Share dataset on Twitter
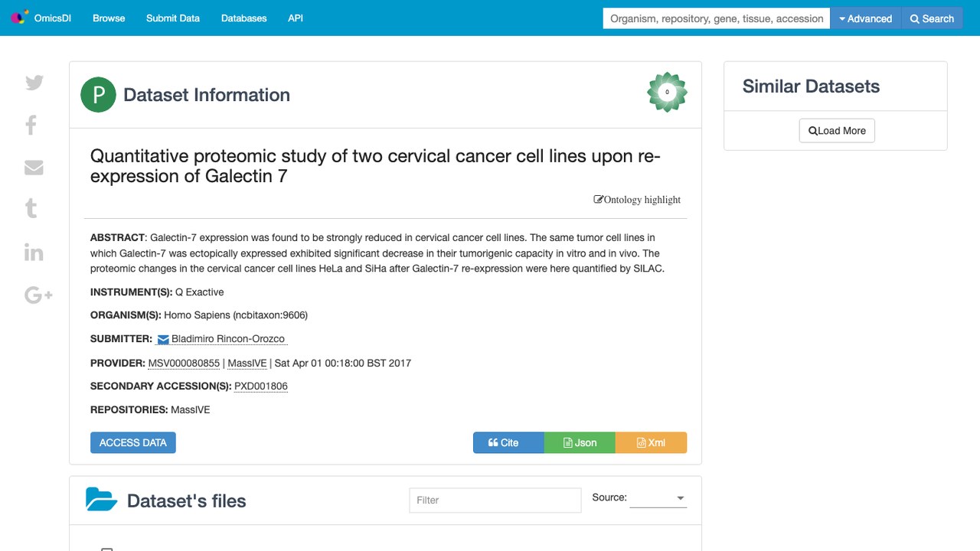 click(x=34, y=83)
